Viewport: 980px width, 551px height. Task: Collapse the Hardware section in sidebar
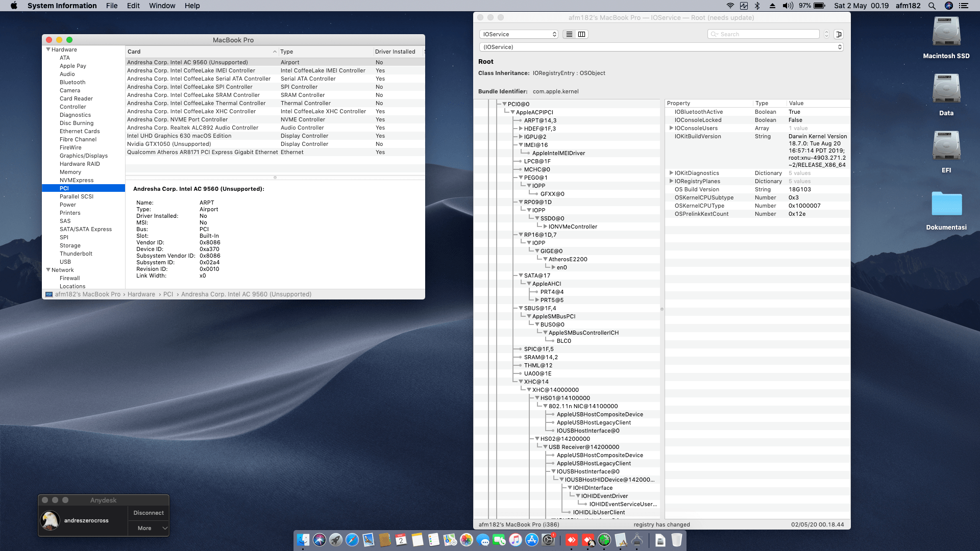[x=48, y=49]
